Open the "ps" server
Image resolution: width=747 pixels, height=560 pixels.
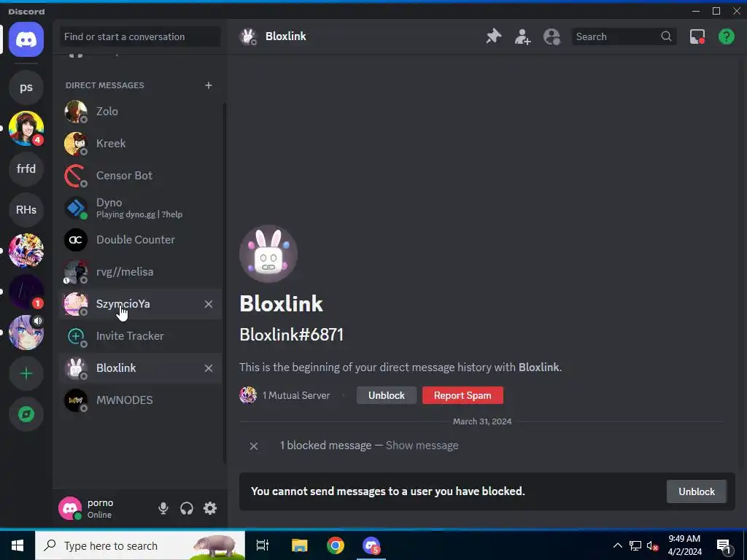tap(26, 87)
